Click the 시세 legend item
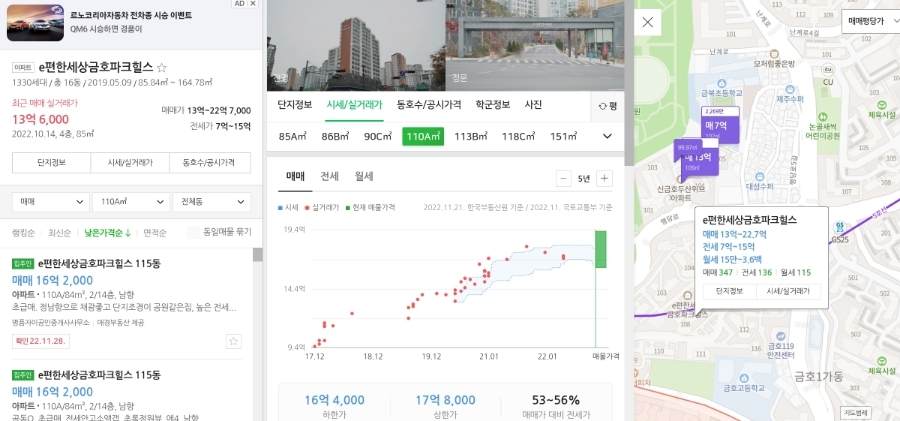 tap(288, 207)
